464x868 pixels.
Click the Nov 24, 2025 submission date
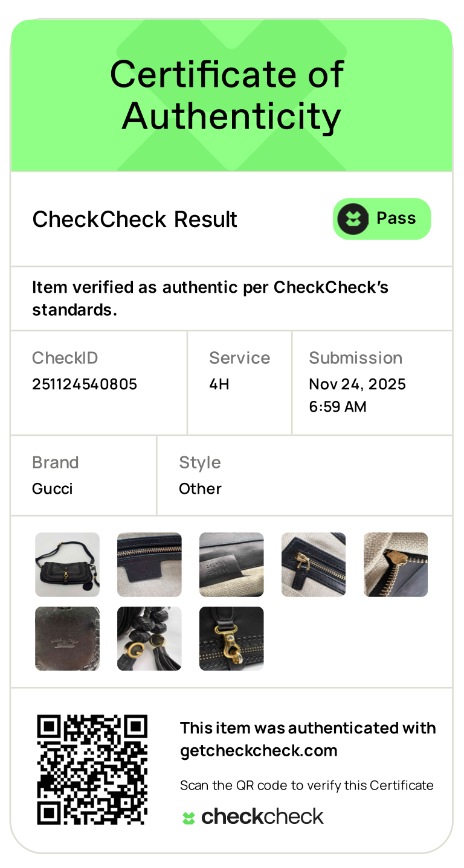[x=357, y=385]
